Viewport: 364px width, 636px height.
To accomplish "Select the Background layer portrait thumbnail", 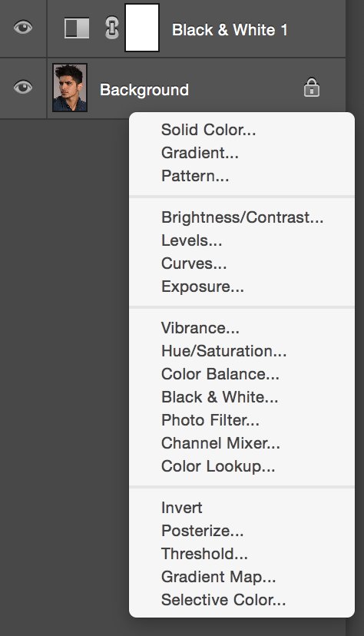I will click(70, 88).
